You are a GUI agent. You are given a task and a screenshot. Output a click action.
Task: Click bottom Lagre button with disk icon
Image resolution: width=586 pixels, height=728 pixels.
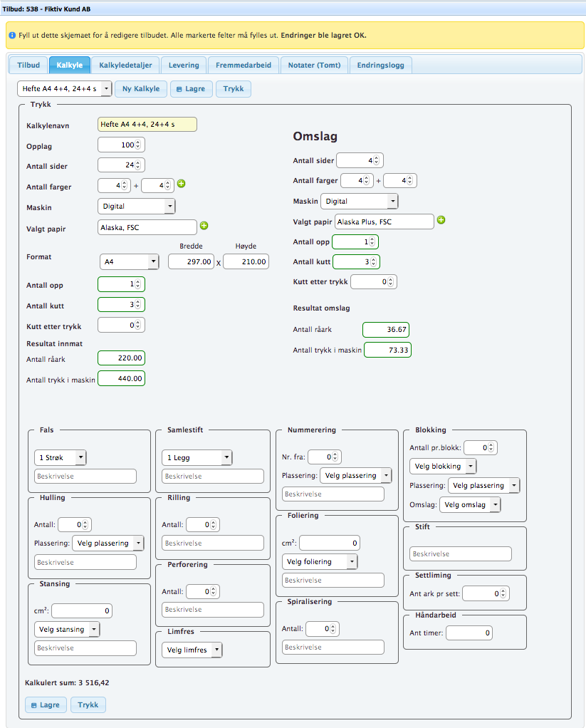[x=46, y=704]
